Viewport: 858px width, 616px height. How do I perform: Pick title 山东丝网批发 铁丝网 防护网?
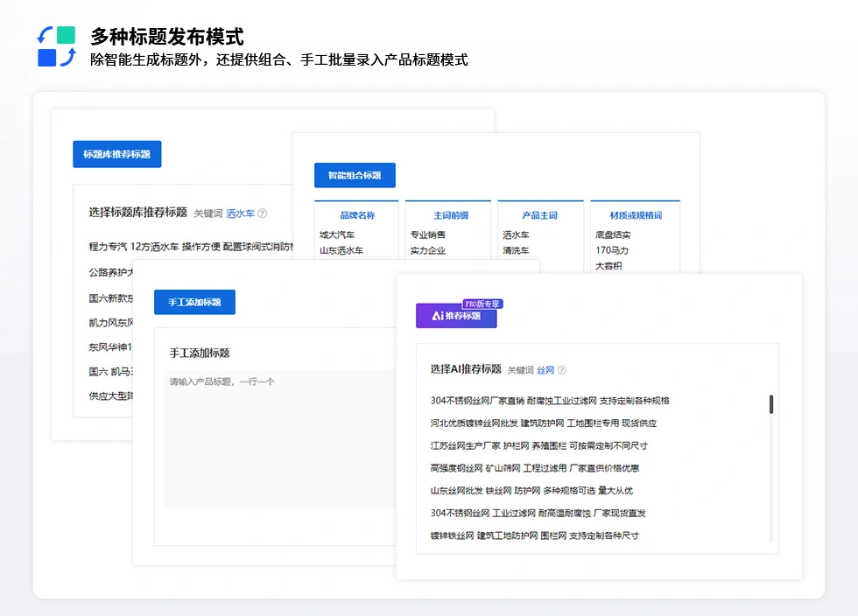click(531, 490)
